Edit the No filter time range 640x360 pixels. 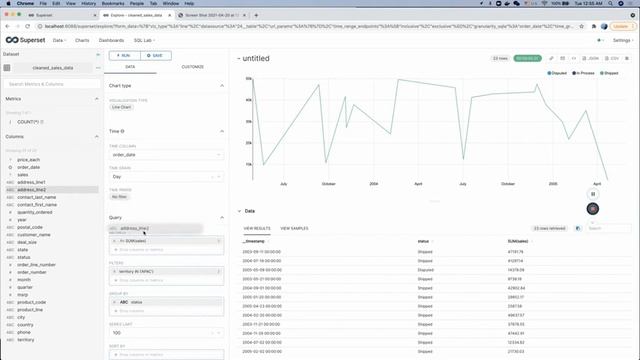click(x=120, y=197)
